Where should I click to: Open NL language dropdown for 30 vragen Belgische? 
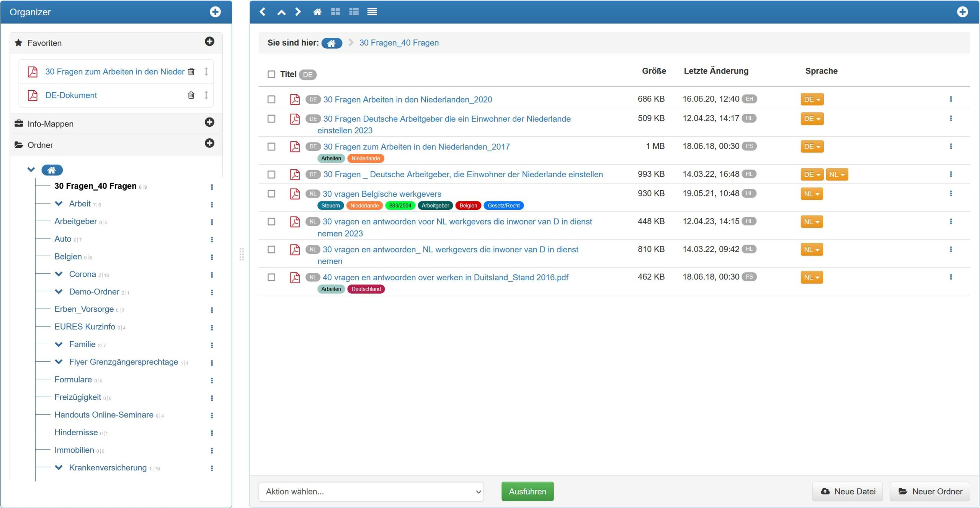coord(811,194)
